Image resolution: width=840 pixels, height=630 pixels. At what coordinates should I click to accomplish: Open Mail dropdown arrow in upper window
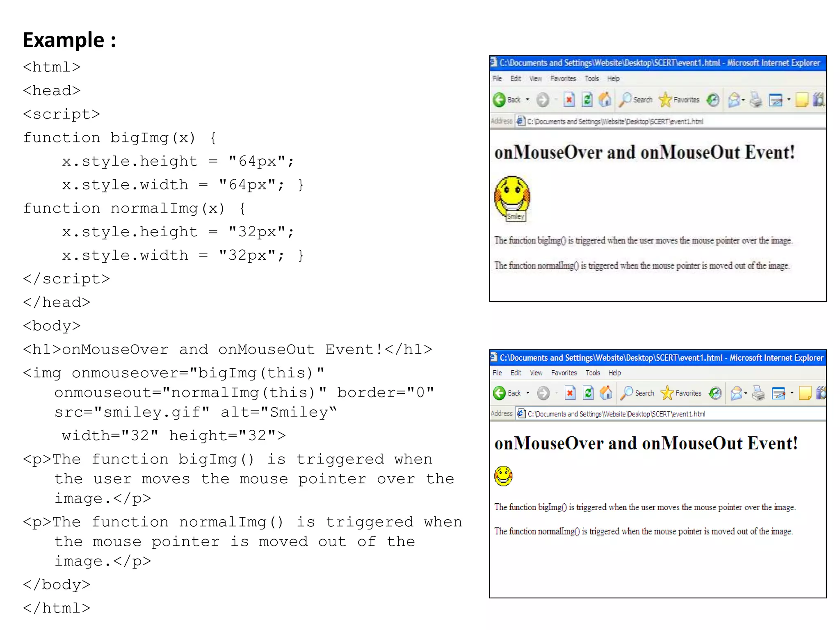(743, 100)
